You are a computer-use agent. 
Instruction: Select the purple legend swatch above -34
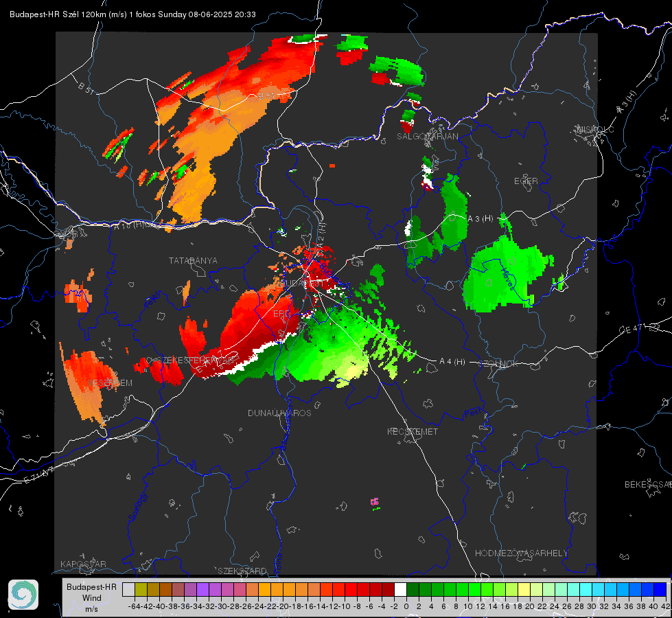(202, 589)
